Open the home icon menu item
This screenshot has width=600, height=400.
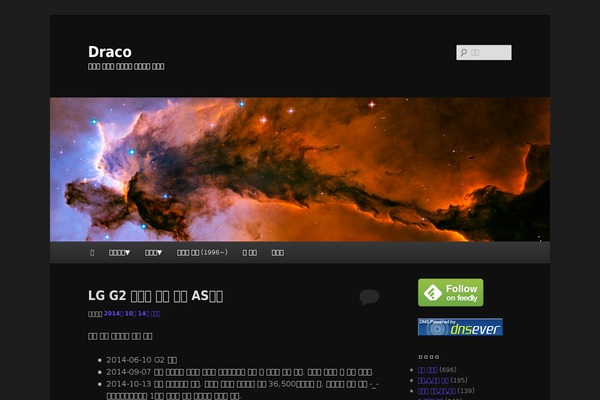click(x=92, y=253)
